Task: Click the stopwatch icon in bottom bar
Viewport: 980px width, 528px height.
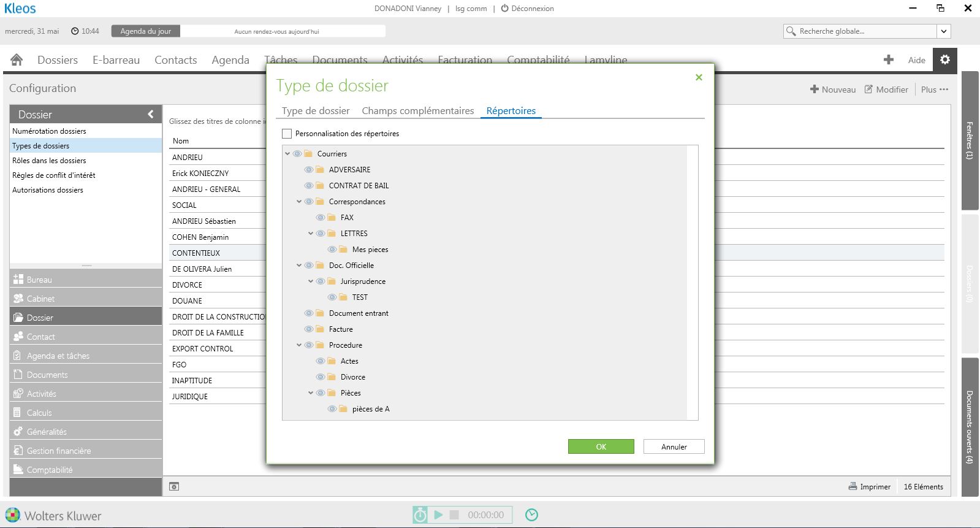Action: click(x=420, y=515)
